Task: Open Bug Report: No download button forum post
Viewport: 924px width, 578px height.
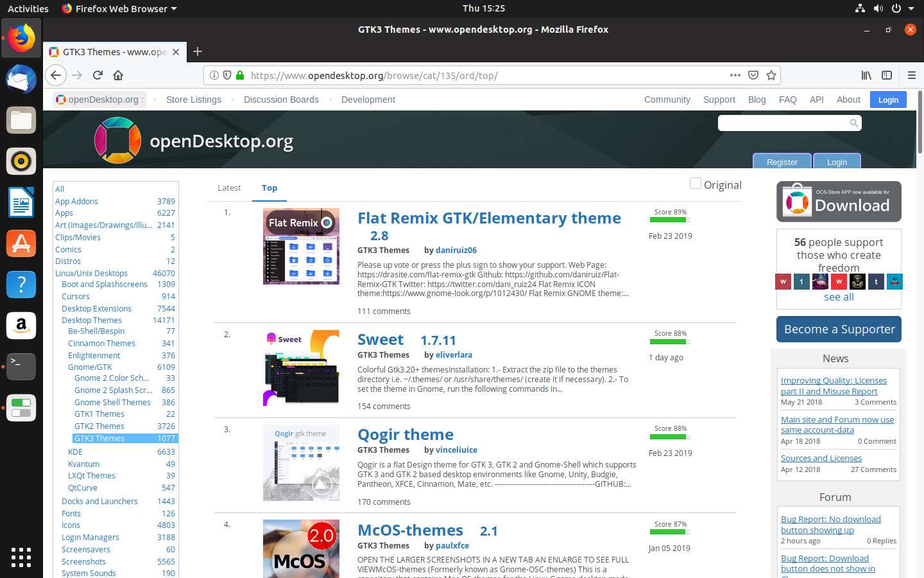Action: click(x=830, y=524)
